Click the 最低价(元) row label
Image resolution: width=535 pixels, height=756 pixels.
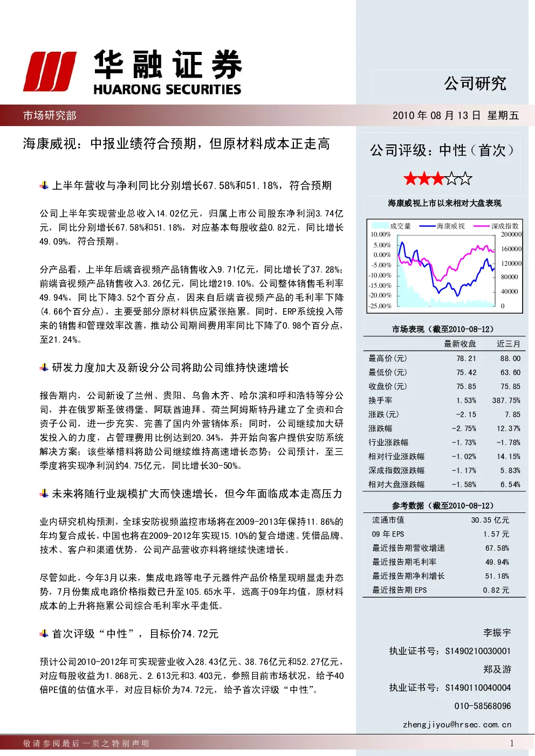pyautogui.click(x=388, y=372)
